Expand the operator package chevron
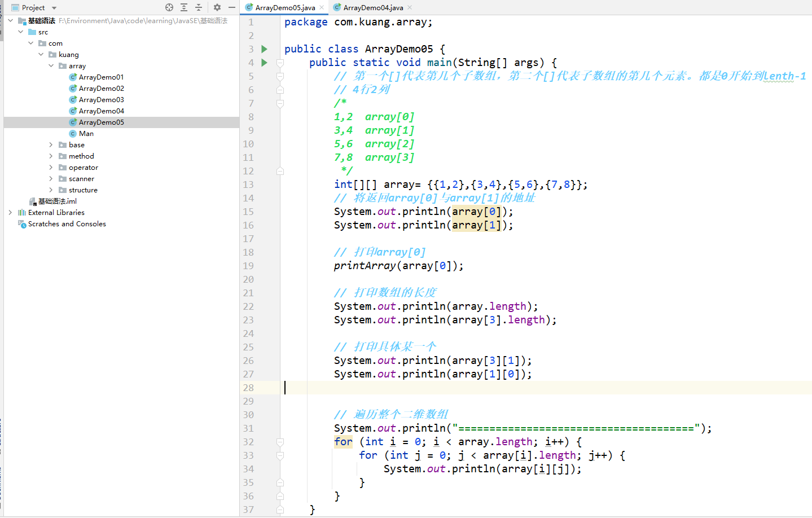This screenshot has width=812, height=518. point(51,168)
